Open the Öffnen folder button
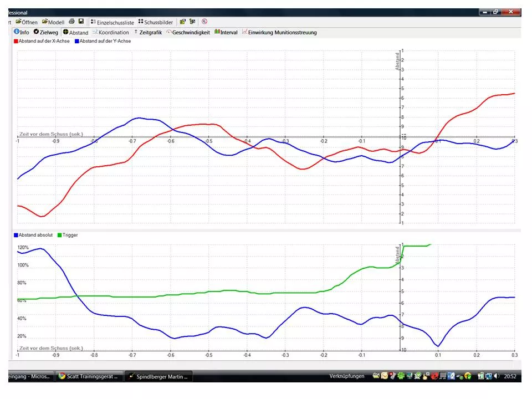This screenshot has height=399, width=532. click(26, 22)
